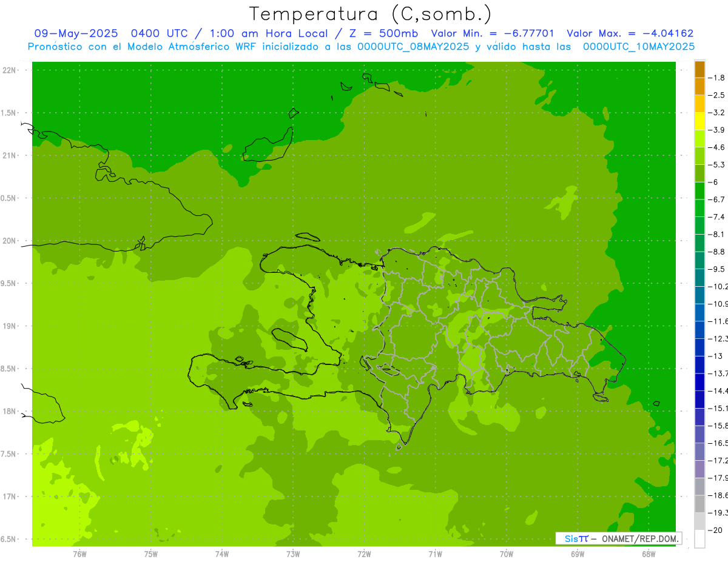The height and width of the screenshot is (562, 728).
Task: Click the '-3.2' colorbar label
Action: pyautogui.click(x=718, y=113)
